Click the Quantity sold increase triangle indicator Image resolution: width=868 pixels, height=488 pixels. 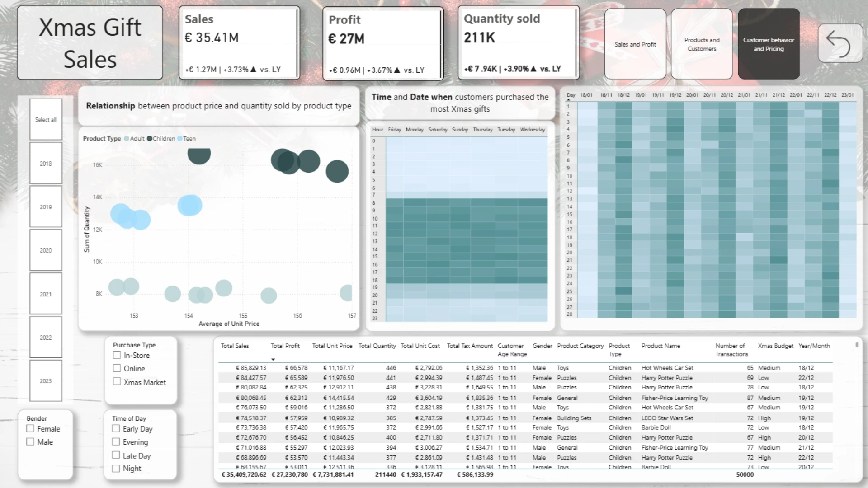tap(533, 69)
